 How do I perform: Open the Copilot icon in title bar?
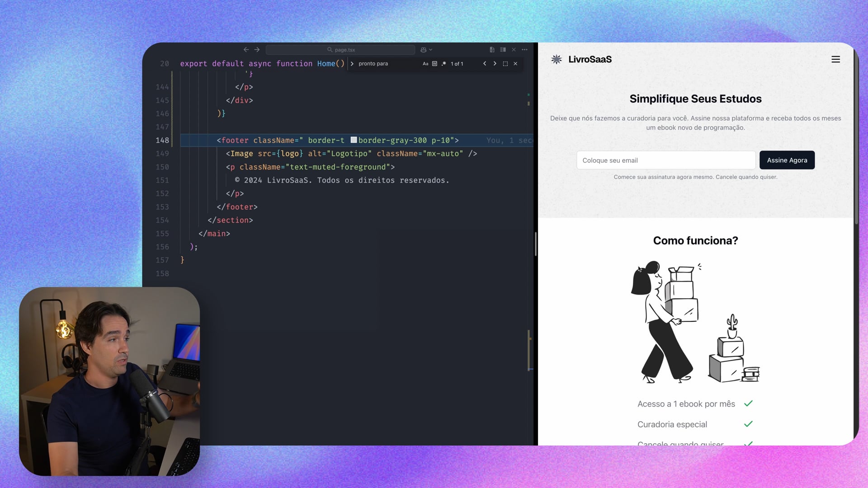(423, 50)
